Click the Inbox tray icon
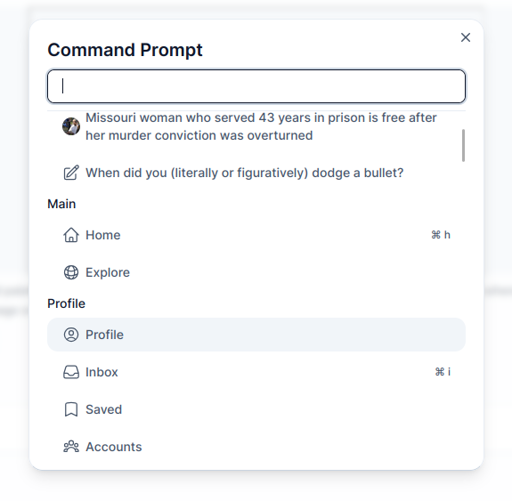The height and width of the screenshot is (501, 512). (x=71, y=372)
